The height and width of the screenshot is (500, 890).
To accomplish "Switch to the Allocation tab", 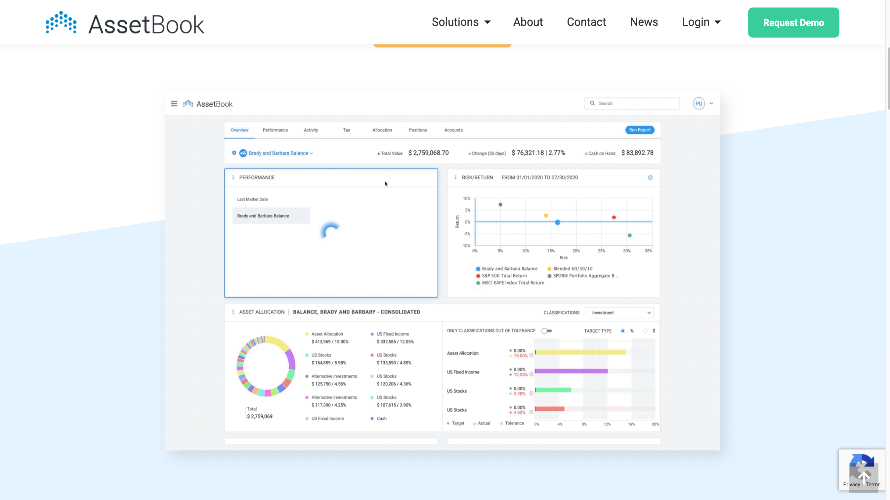I will click(382, 130).
